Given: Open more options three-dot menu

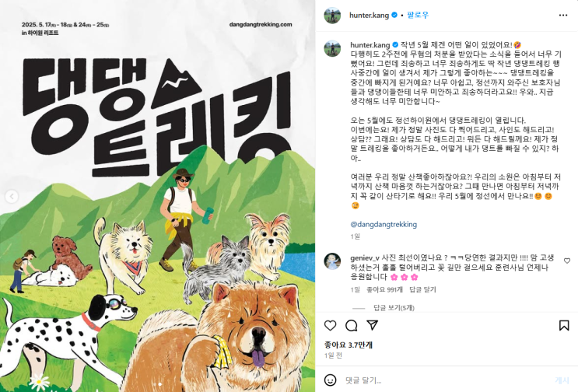Looking at the screenshot, I should (563, 15).
